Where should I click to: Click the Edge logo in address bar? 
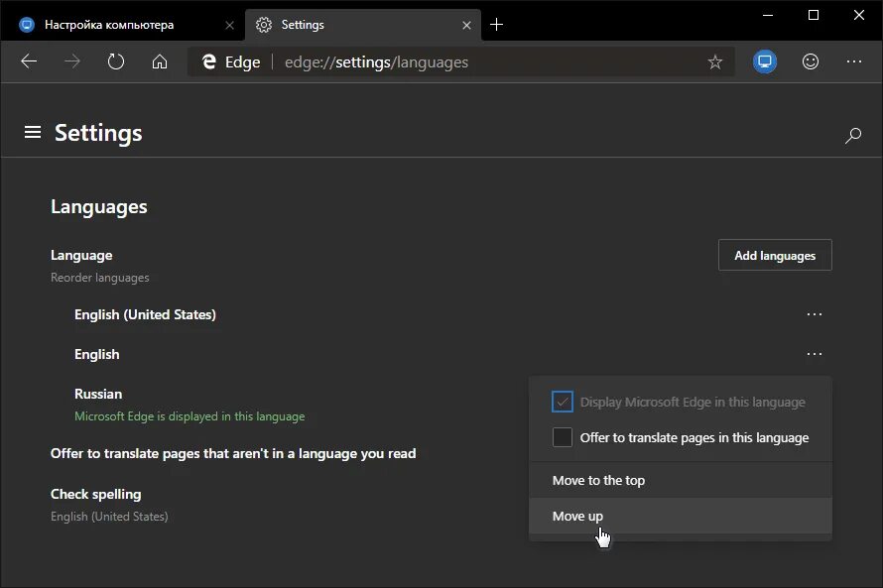pos(209,61)
